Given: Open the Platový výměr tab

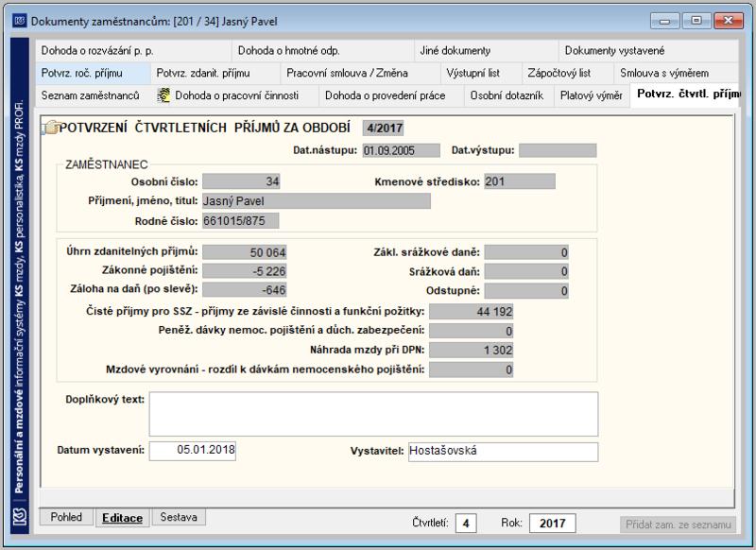Looking at the screenshot, I should click(592, 95).
